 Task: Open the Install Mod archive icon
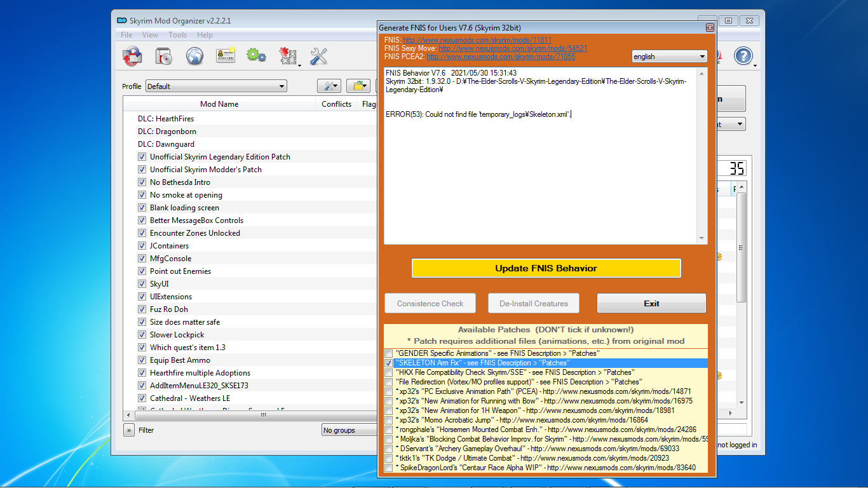tap(163, 56)
